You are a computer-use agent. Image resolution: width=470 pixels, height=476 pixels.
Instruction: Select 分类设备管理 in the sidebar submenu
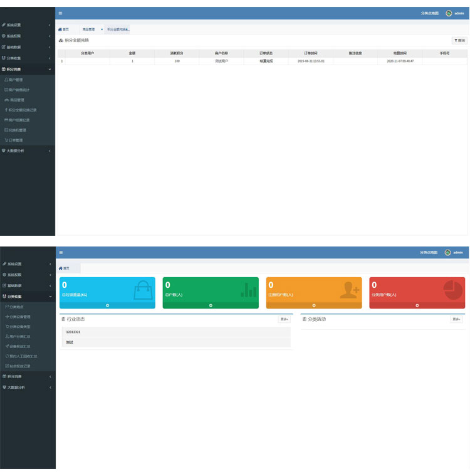tap(19, 317)
